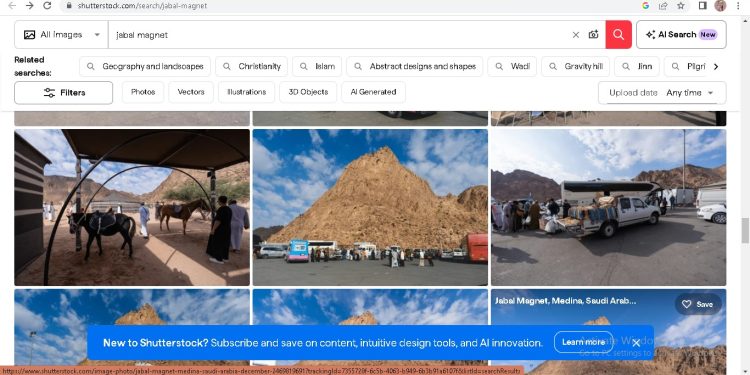Click the site padlock icon in address bar
Image resolution: width=750 pixels, height=375 pixels.
[69, 6]
